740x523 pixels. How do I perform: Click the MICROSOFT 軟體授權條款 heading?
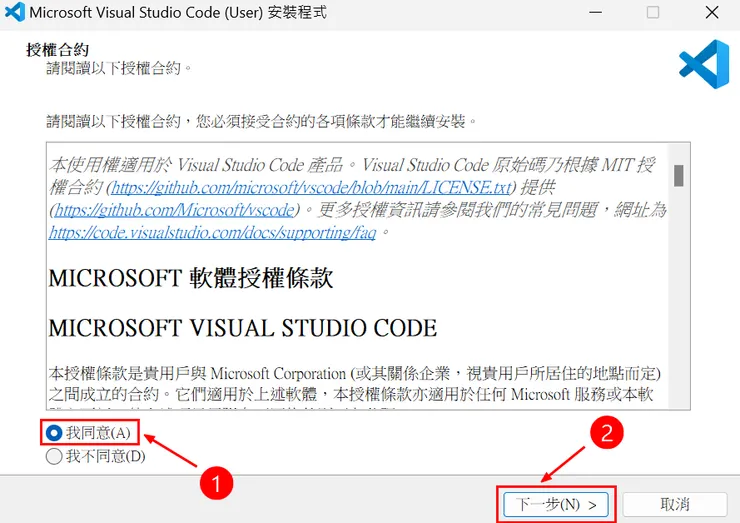(191, 278)
